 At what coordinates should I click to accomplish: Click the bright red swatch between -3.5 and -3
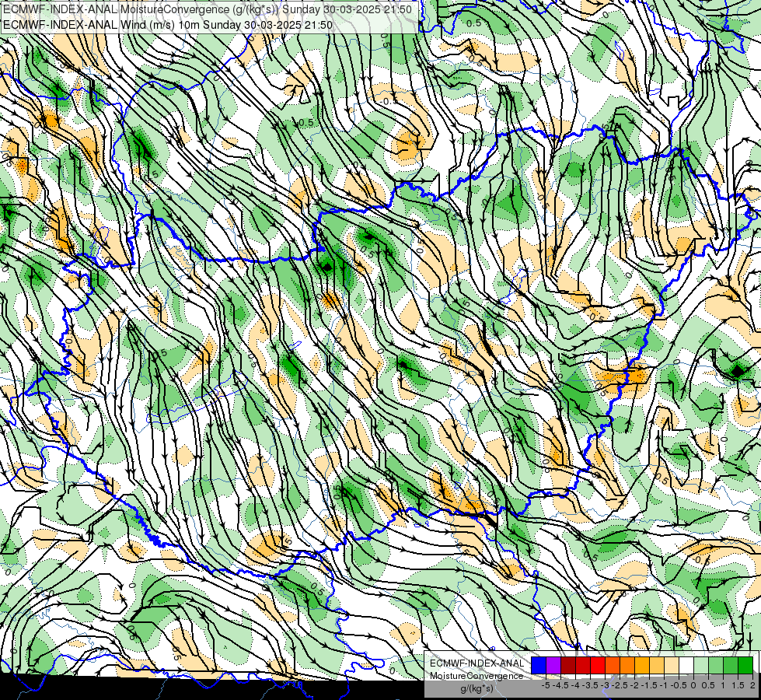tap(598, 666)
